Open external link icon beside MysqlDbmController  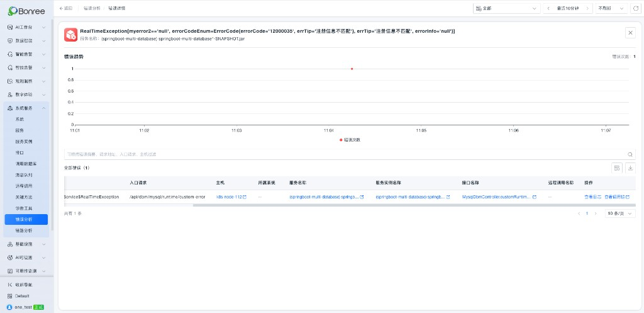point(535,197)
